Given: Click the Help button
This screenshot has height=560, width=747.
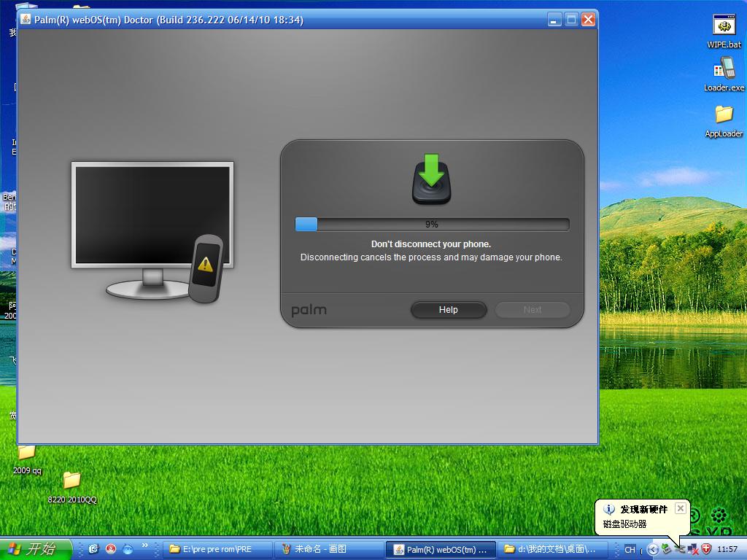Looking at the screenshot, I should [448, 310].
